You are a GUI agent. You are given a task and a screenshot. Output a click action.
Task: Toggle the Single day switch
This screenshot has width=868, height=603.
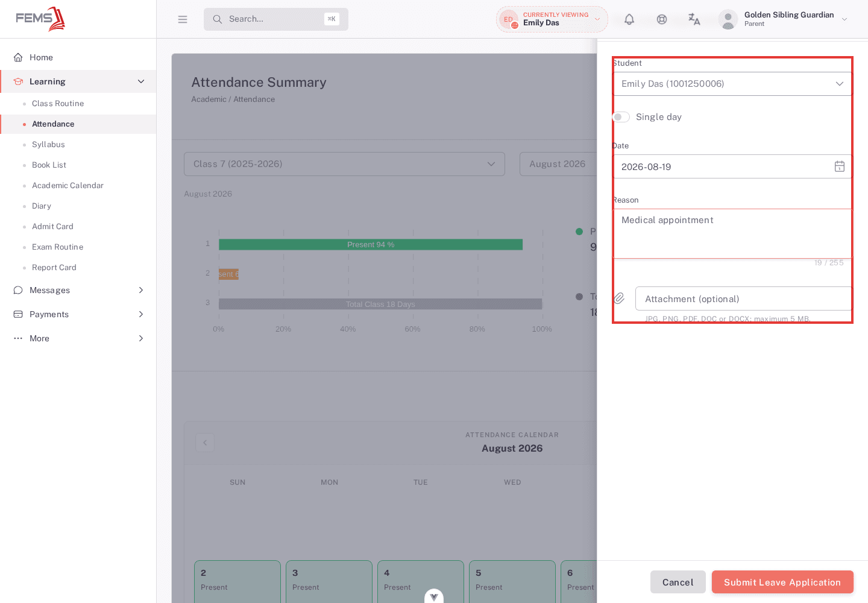621,117
